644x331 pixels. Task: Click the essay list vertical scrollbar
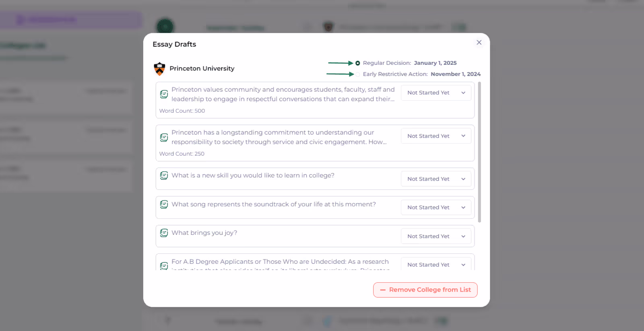pyautogui.click(x=479, y=152)
